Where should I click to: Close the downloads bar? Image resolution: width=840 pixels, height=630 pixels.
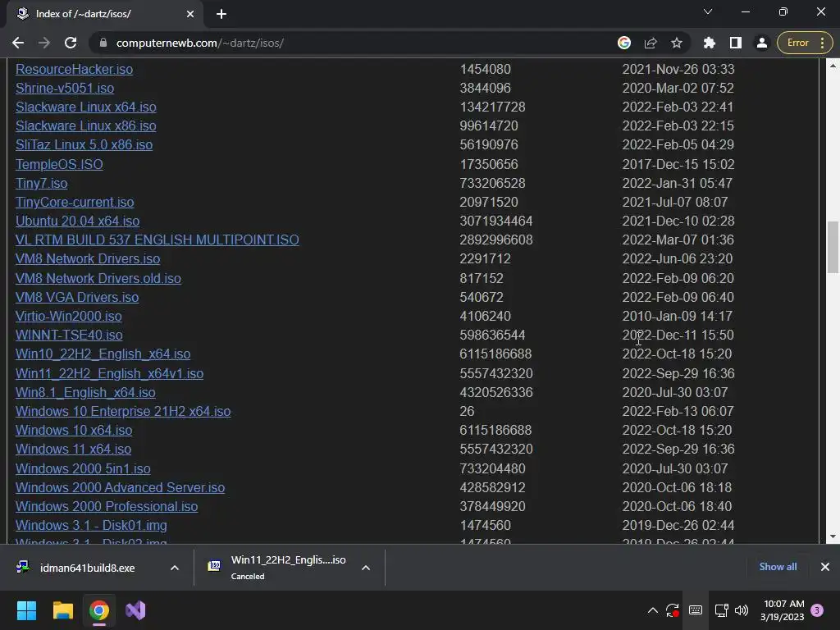tap(825, 566)
